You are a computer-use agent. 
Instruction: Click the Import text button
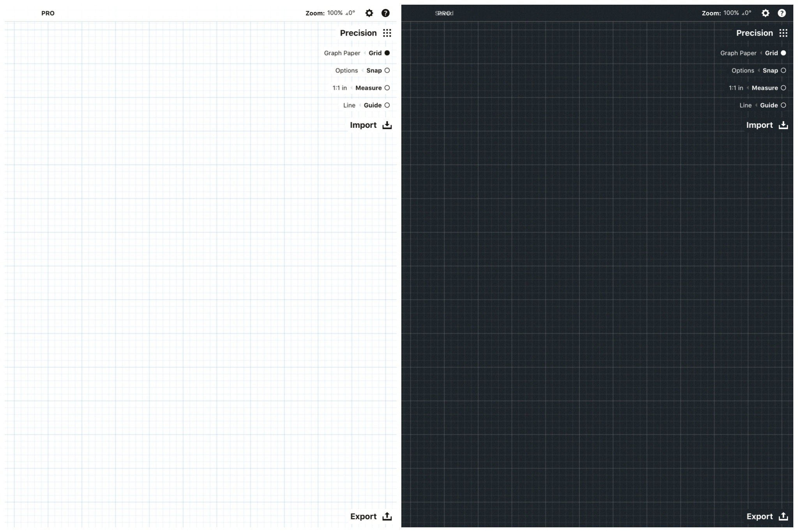pos(363,125)
